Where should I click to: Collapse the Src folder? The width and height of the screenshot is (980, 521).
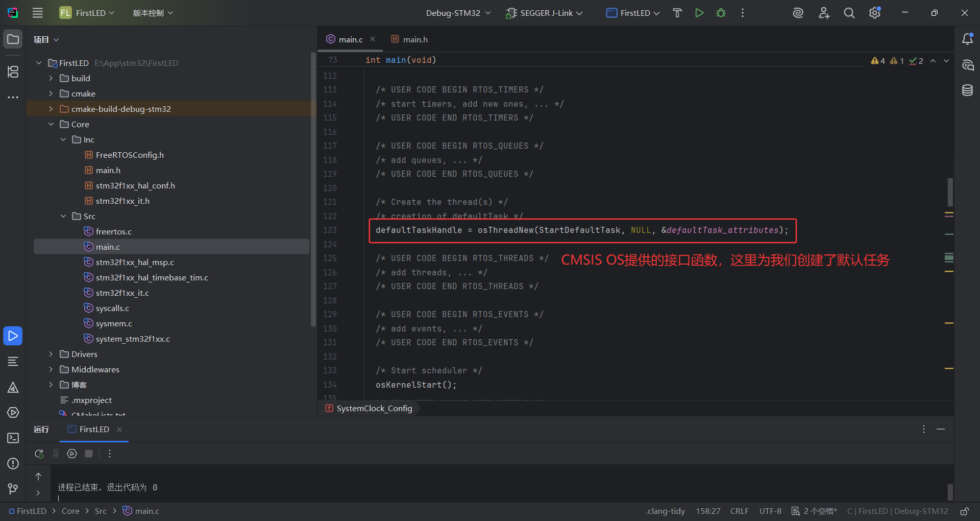pos(63,216)
